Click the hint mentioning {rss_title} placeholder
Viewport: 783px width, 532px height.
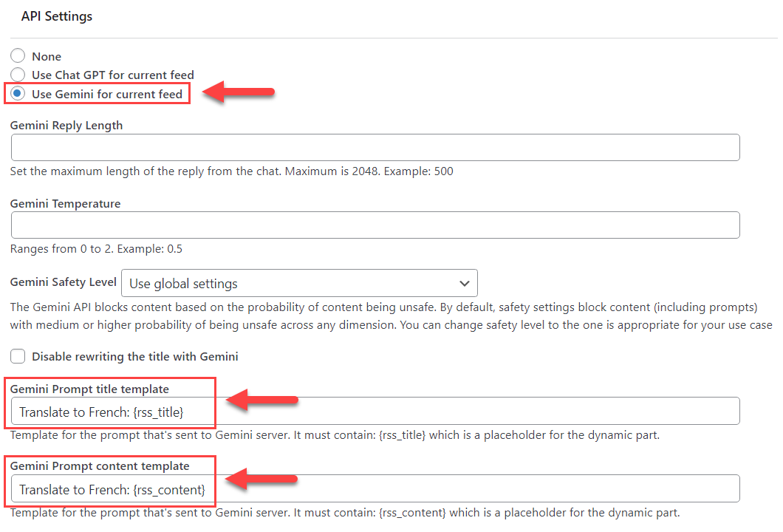(x=335, y=435)
